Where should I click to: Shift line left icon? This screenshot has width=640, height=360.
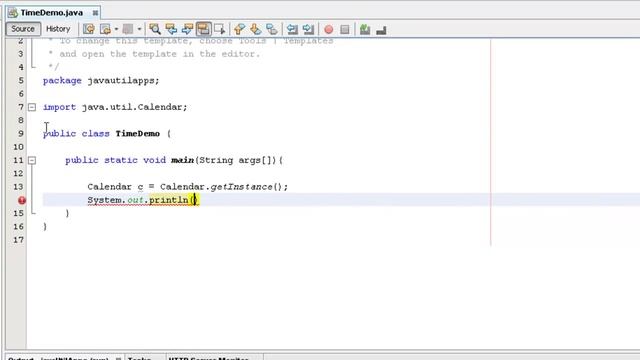(x=292, y=29)
